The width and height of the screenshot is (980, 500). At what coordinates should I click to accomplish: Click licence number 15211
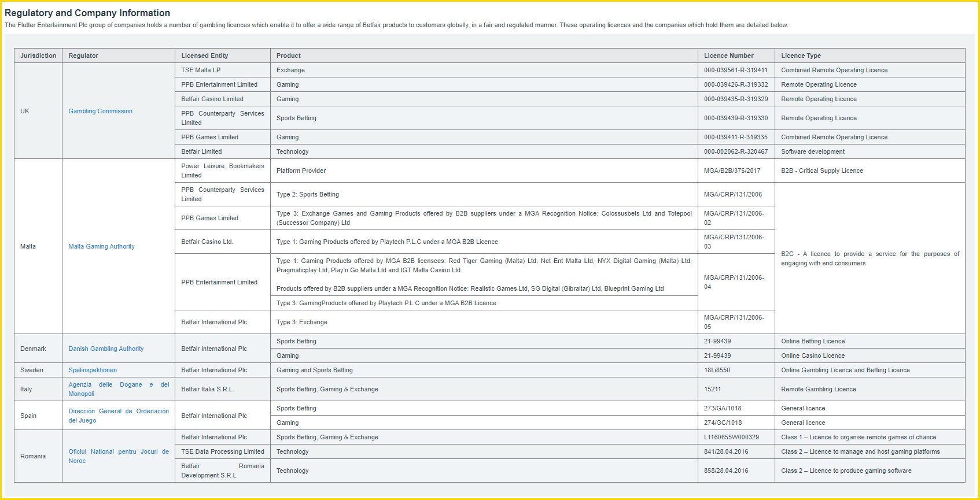point(713,389)
